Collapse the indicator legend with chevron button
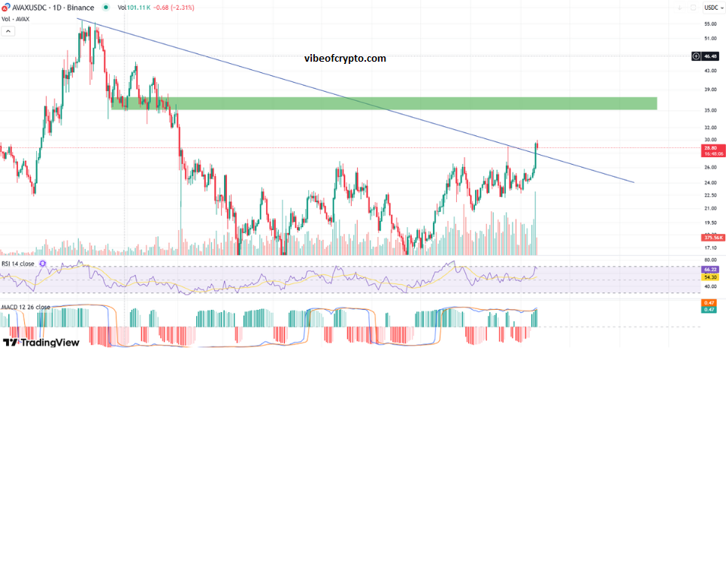Viewport: 726px width, 588px height. point(8,31)
